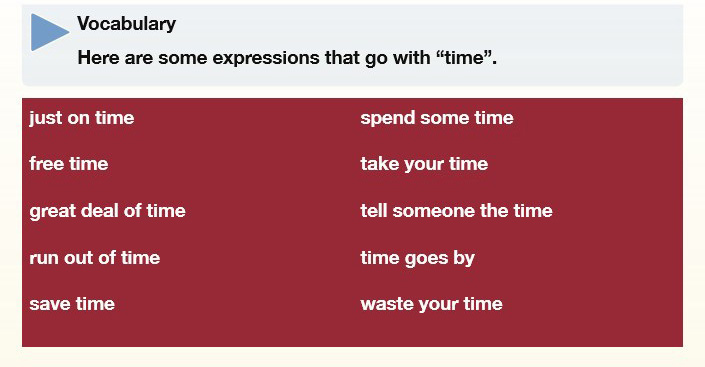Click the phrase "time goes by"
Viewport: 705px width, 367px height.
coord(417,259)
